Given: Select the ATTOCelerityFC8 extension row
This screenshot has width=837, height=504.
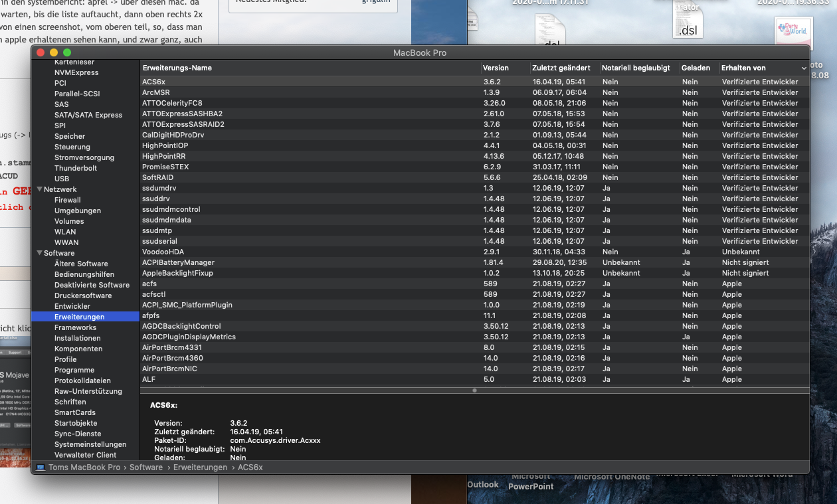Looking at the screenshot, I should [x=475, y=103].
